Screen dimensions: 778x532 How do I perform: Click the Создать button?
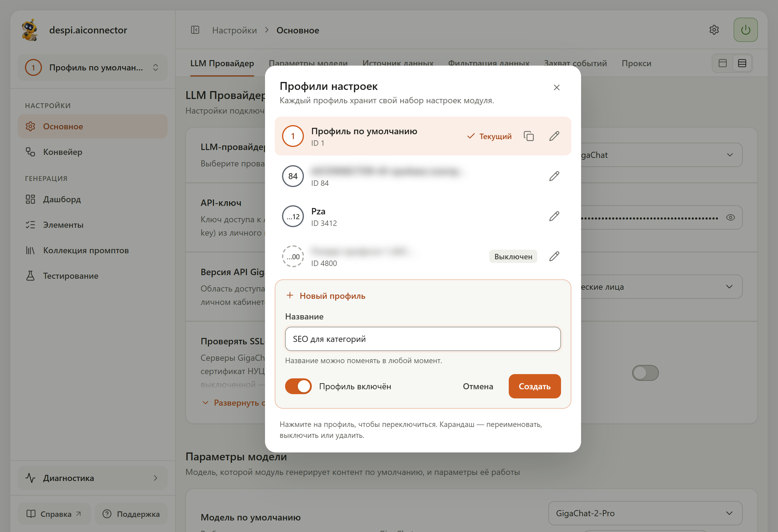(535, 387)
